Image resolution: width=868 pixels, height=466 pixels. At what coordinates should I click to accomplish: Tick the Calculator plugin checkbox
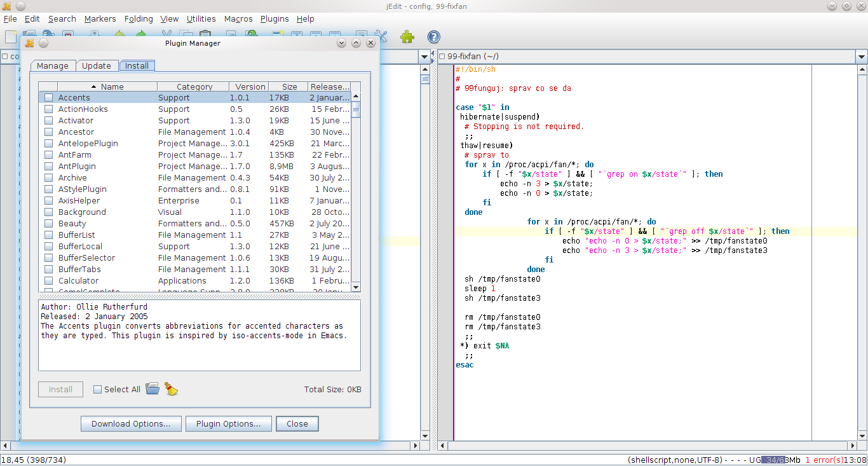(48, 281)
